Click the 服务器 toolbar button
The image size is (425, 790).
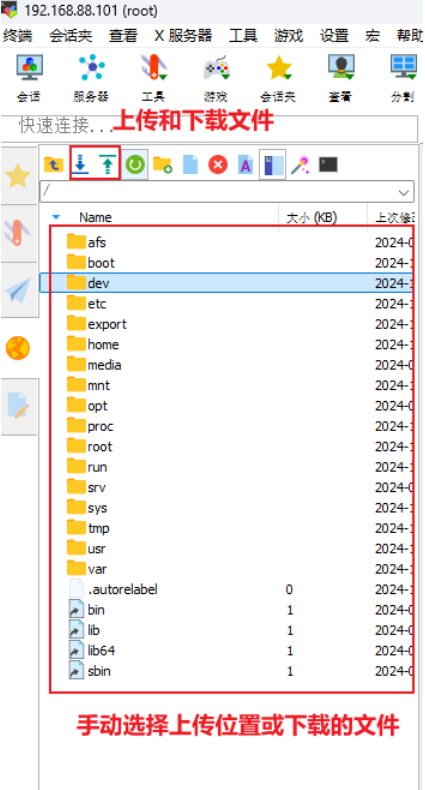coord(91,79)
